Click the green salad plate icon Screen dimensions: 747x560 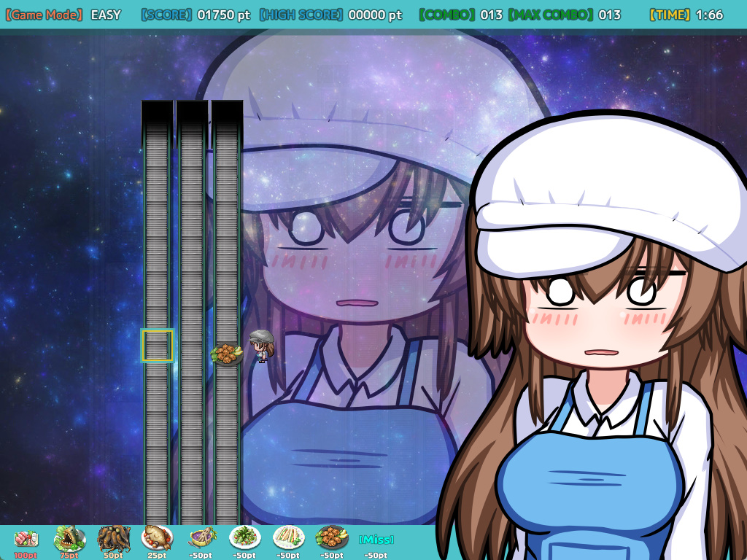(245, 538)
